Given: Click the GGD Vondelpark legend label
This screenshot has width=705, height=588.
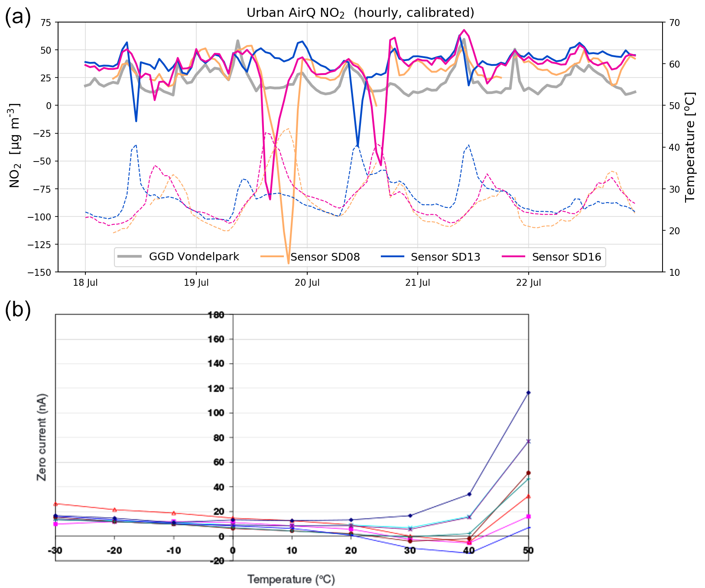Looking at the screenshot, I should point(194,257).
